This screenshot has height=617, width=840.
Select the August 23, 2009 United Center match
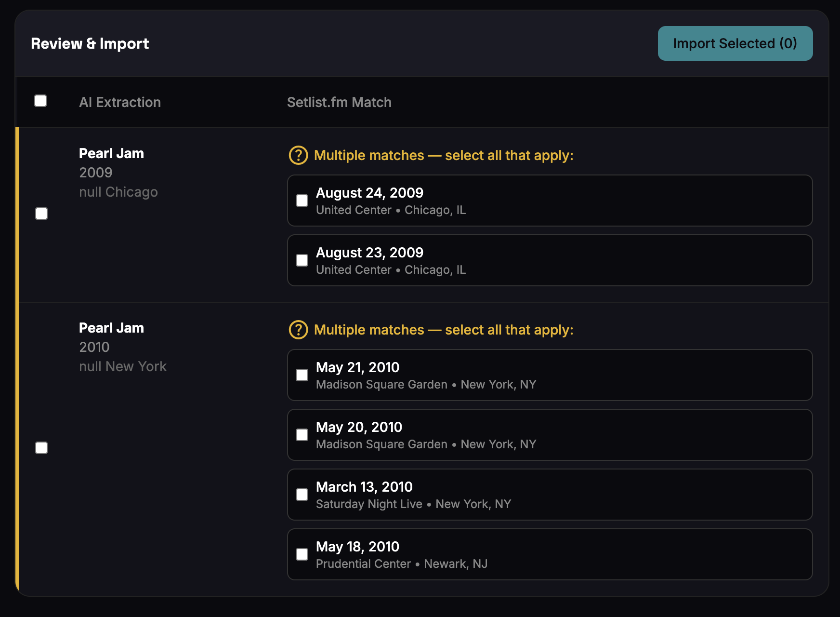[302, 260]
